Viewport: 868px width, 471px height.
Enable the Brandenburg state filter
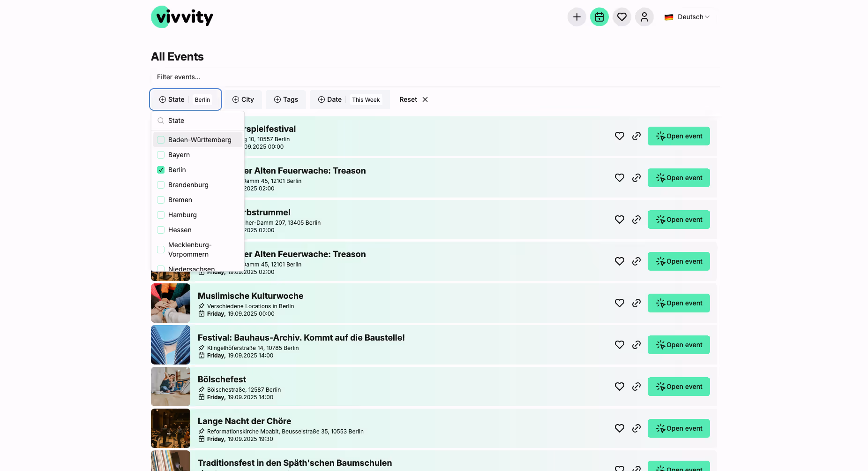pyautogui.click(x=161, y=185)
